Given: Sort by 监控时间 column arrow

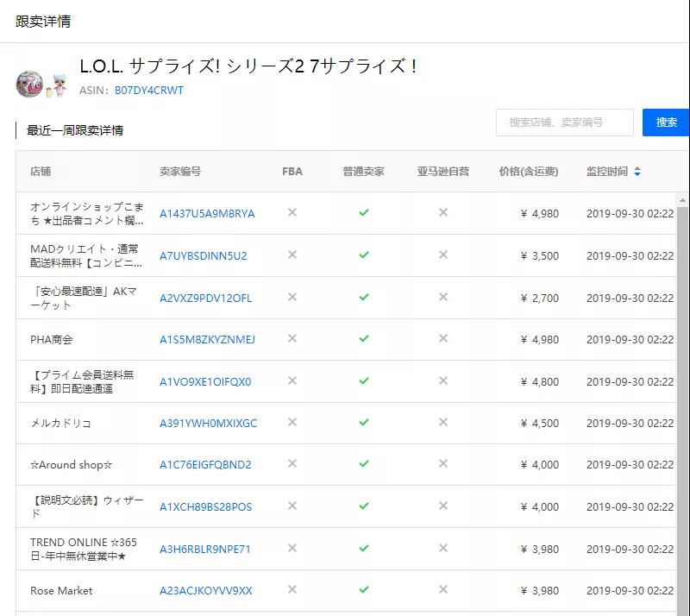Looking at the screenshot, I should pyautogui.click(x=637, y=172).
